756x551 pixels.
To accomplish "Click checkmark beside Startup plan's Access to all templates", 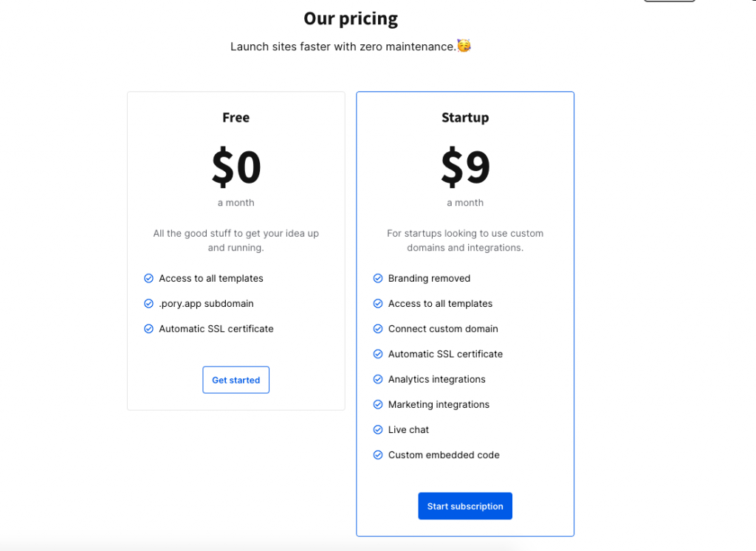I will [378, 303].
